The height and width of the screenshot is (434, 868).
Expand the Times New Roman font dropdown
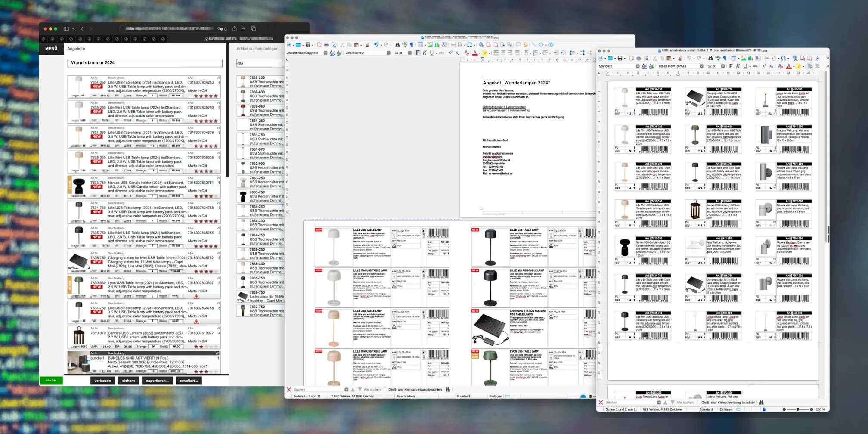tap(701, 66)
